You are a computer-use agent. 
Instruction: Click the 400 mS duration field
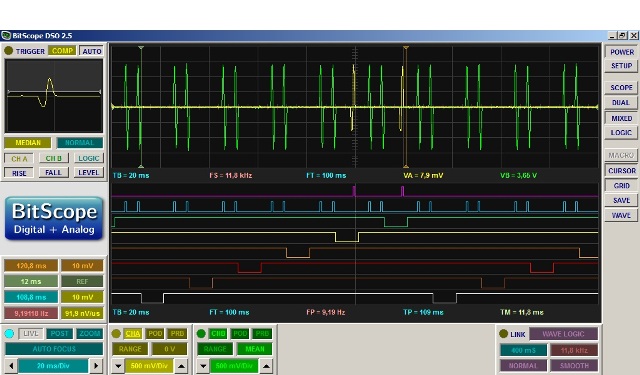tap(523, 350)
